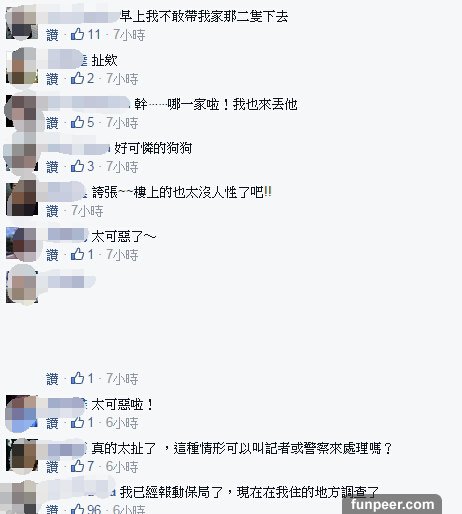Image resolution: width=462 pixels, height=514 pixels.
Task: Click thumbs-up icon under 太可惡啦! comment
Action: point(77,422)
